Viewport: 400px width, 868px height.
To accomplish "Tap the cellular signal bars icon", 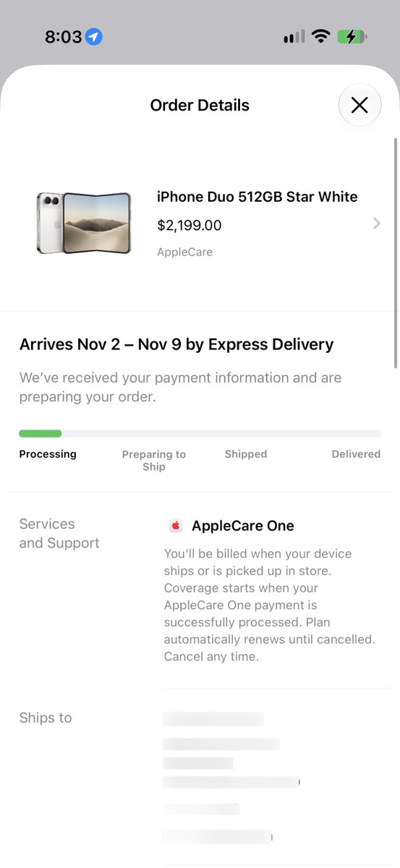I will point(294,36).
